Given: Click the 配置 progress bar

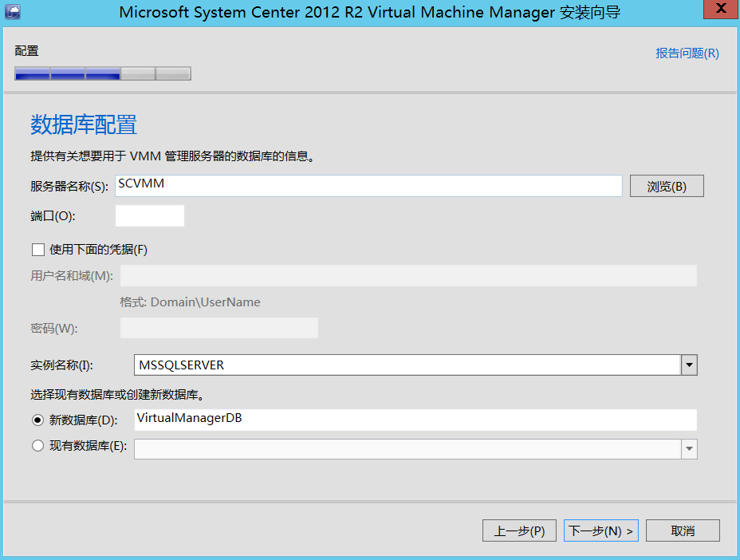Looking at the screenshot, I should tap(103, 73).
